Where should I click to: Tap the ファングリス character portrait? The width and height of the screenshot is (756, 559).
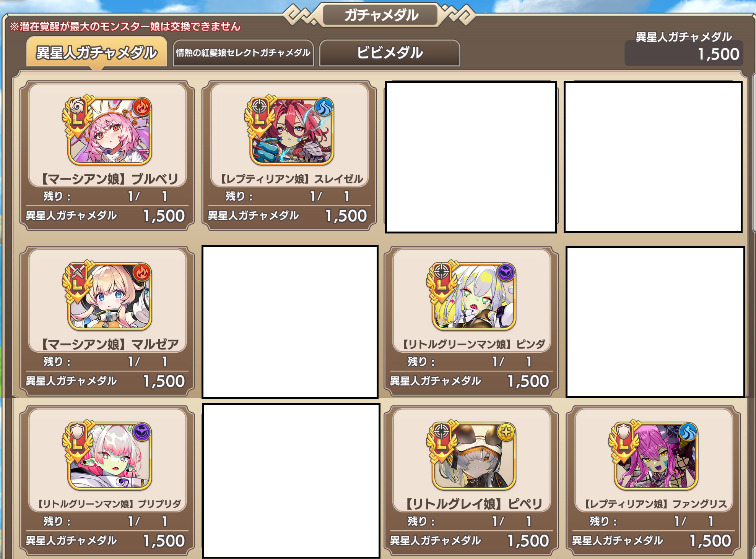656,456
